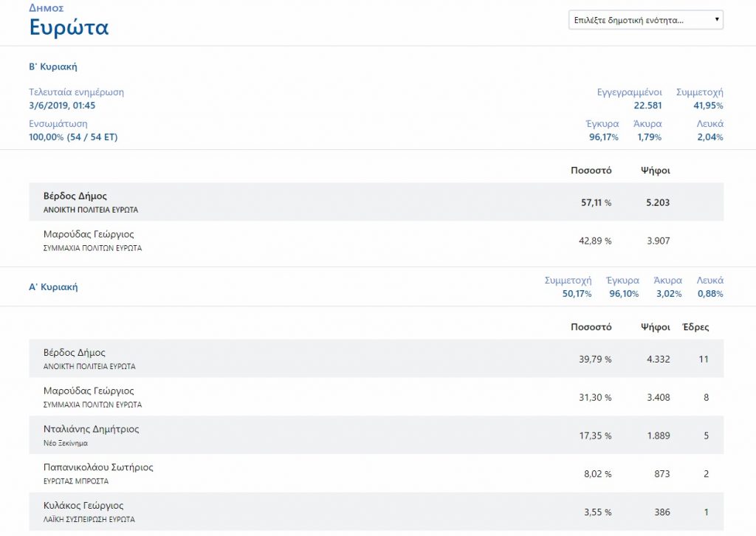Click the 'Ευρώτα' municipality heading

click(x=69, y=28)
